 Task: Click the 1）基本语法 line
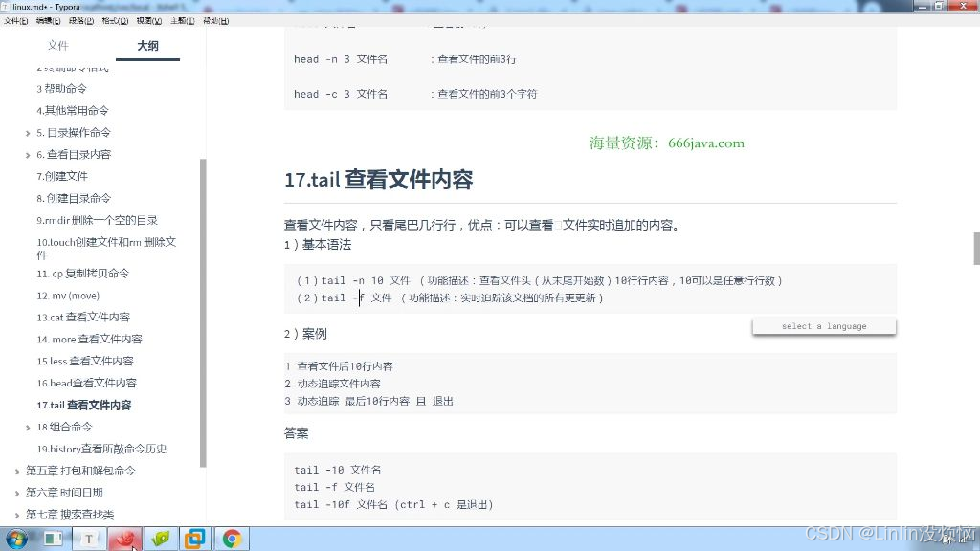click(318, 245)
